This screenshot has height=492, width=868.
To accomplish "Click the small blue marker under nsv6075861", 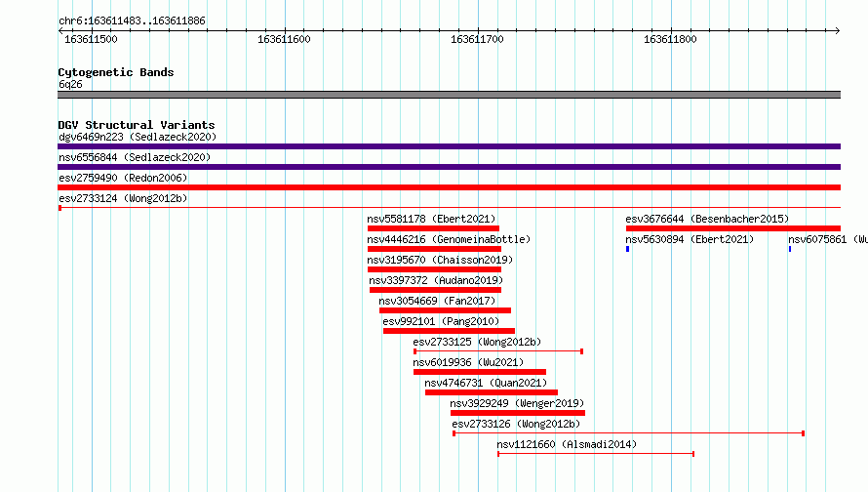I will [x=790, y=249].
